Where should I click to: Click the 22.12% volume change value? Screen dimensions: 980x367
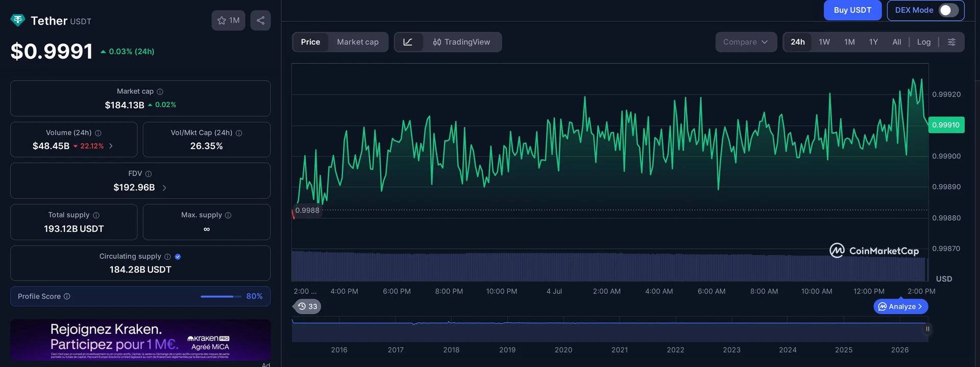(x=88, y=146)
